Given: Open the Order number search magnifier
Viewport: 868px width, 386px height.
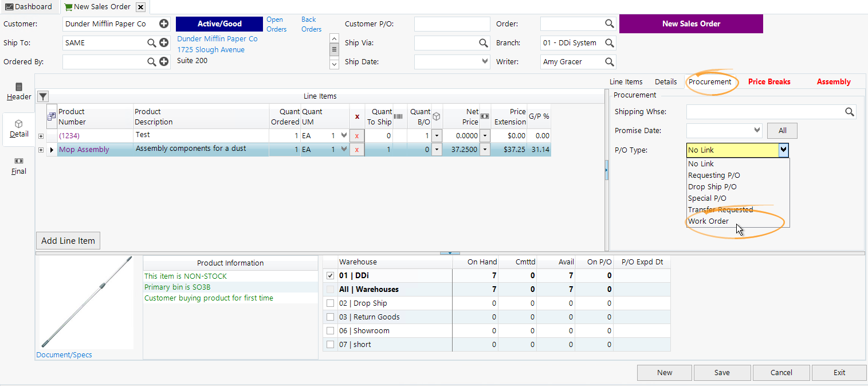Looking at the screenshot, I should click(609, 24).
